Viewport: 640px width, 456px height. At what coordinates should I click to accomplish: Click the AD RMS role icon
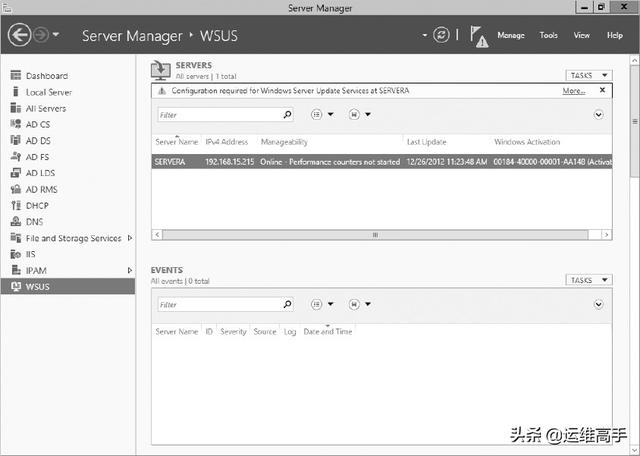(16, 189)
